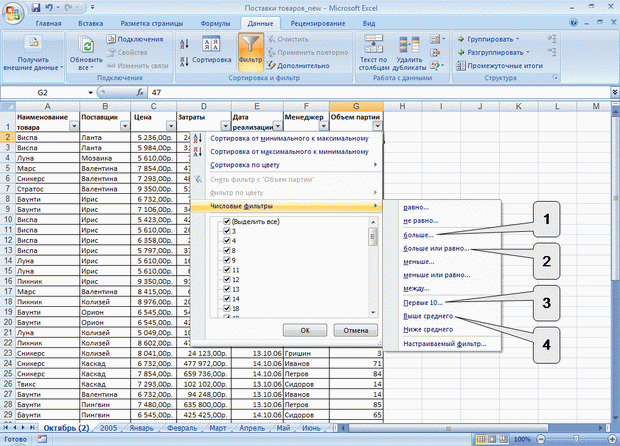Open the Формулы ribbon tab
The width and height of the screenshot is (620, 446).
click(x=215, y=23)
